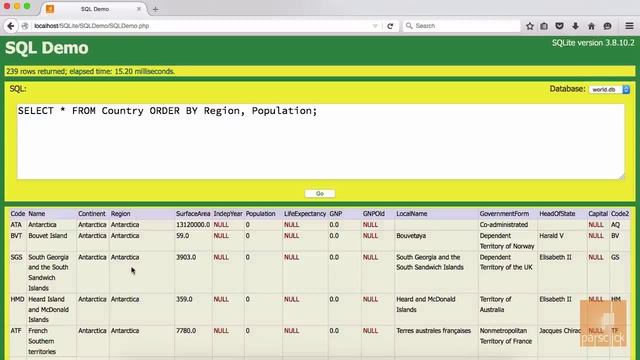
Task: Open the Database selector showing world.db
Action: pos(609,89)
